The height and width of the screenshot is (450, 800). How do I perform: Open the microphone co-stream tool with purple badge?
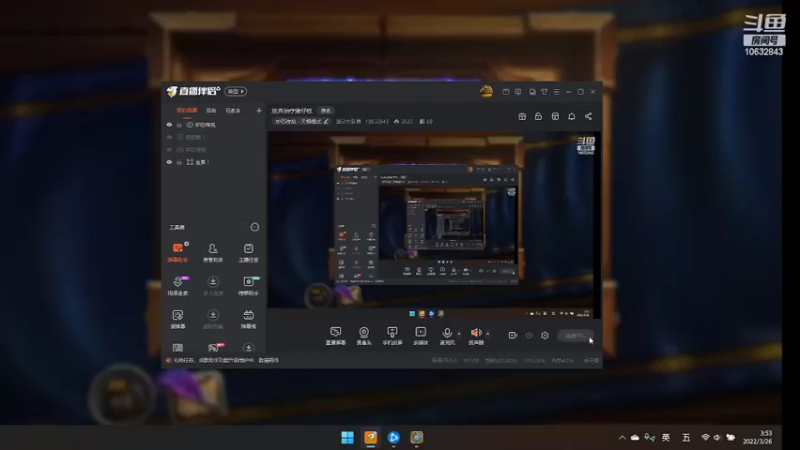[178, 285]
